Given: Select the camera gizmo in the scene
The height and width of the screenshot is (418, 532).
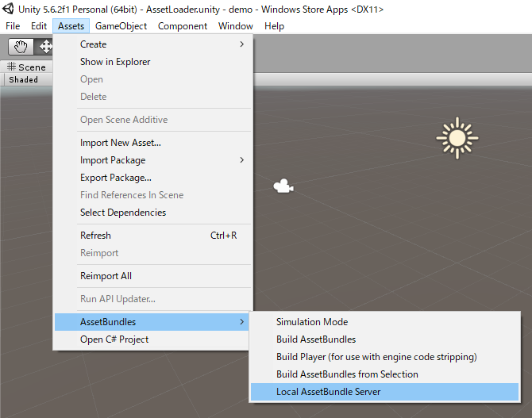Looking at the screenshot, I should pos(283,186).
